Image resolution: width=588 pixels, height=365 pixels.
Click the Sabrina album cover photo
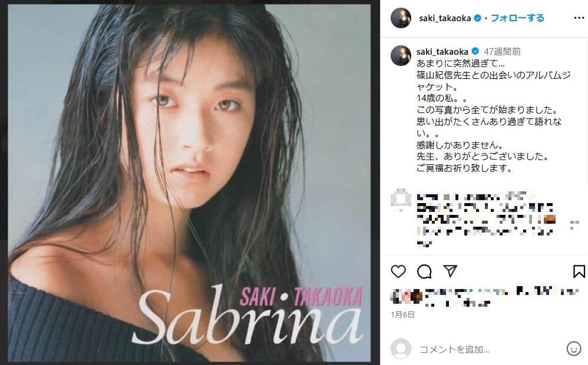(x=189, y=182)
